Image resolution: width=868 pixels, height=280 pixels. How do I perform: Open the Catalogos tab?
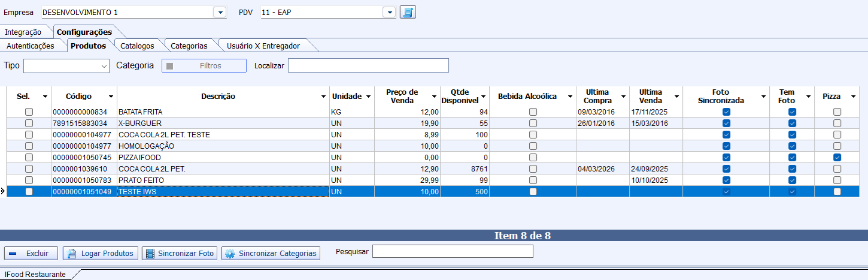[137, 46]
